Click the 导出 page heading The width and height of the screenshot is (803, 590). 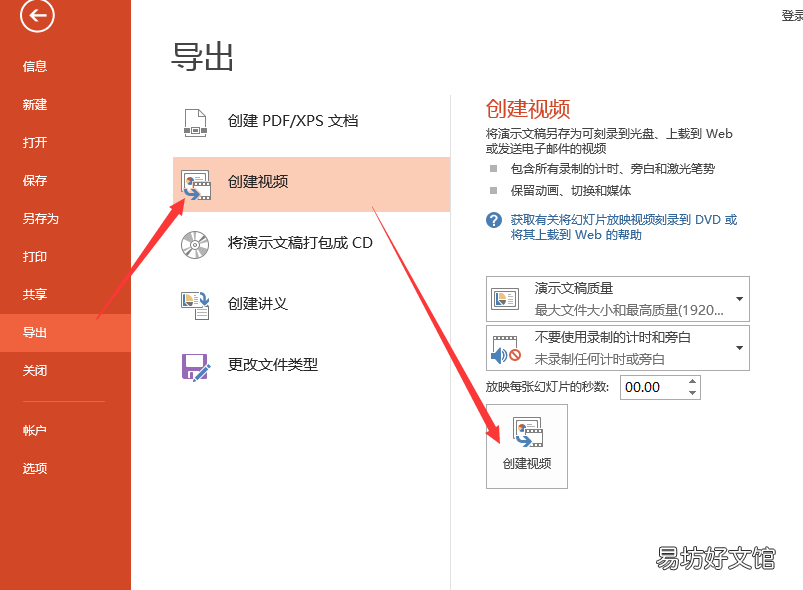[202, 57]
